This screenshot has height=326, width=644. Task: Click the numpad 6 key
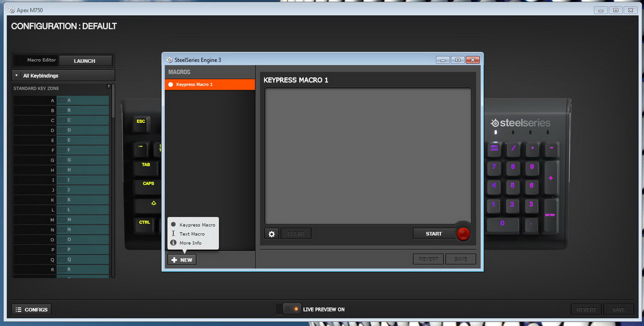click(x=532, y=186)
